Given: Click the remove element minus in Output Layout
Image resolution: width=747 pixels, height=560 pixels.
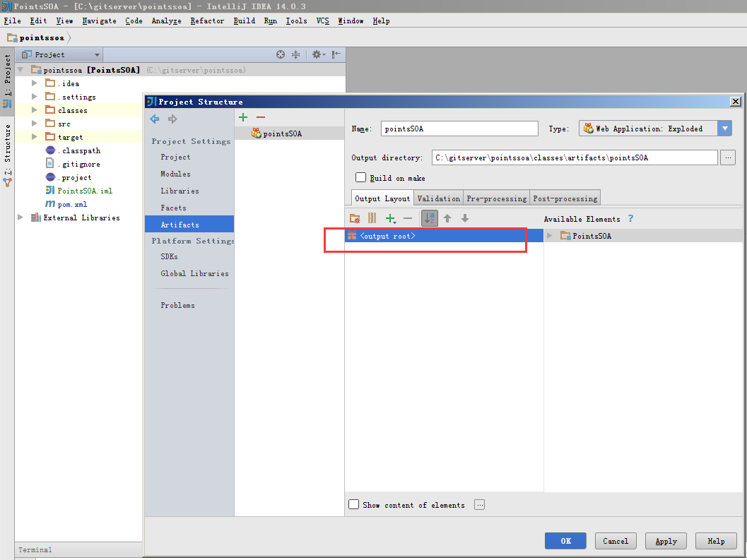Looking at the screenshot, I should tap(408, 219).
